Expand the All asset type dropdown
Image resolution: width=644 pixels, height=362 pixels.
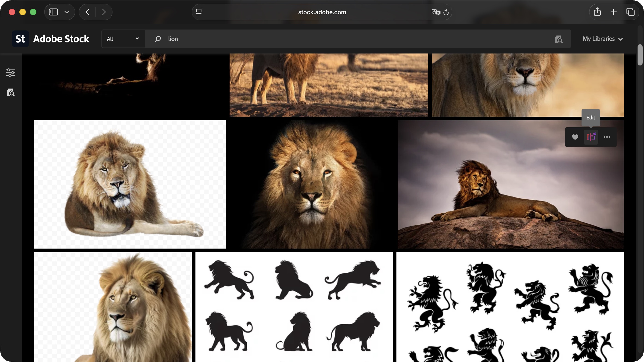(x=123, y=39)
